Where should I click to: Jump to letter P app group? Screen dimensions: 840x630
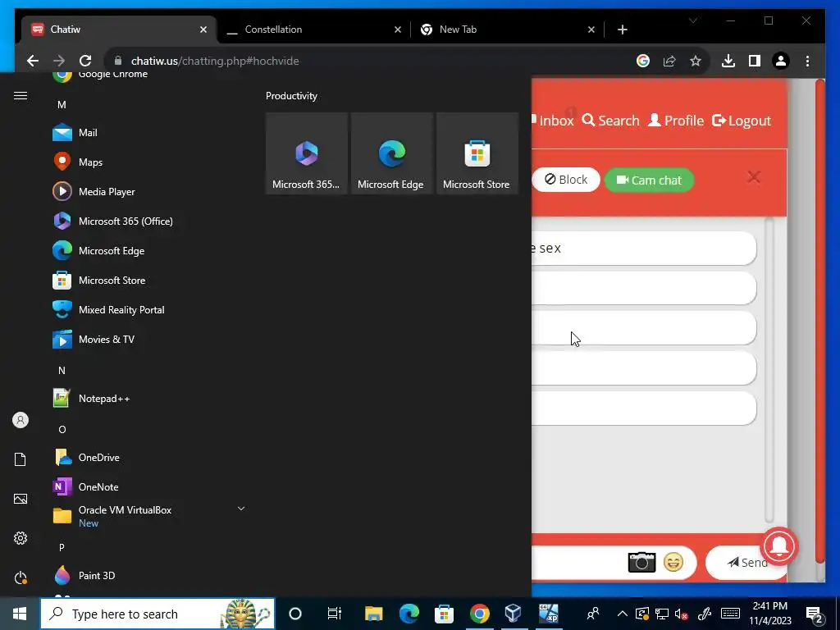tap(62, 547)
